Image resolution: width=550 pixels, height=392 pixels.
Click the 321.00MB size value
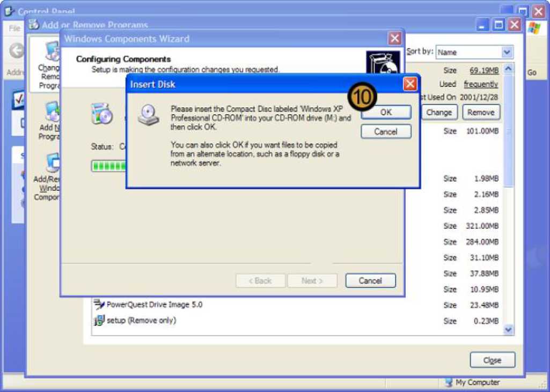482,226
